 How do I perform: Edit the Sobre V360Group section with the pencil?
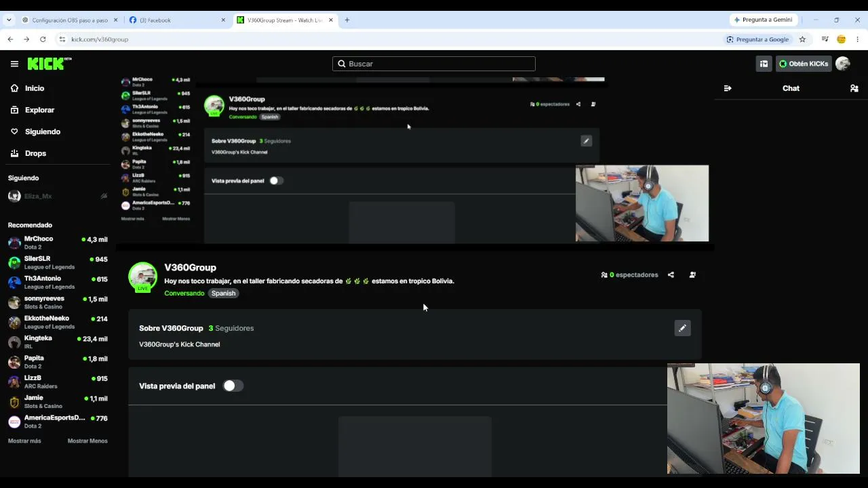coord(682,328)
